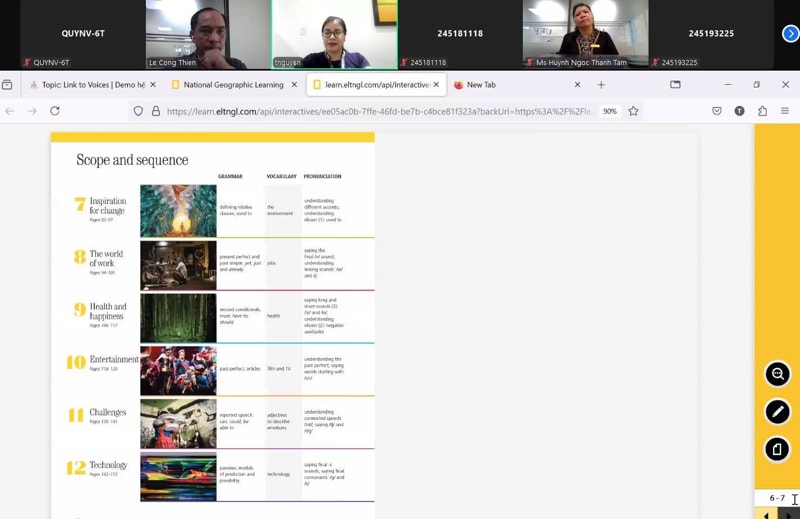The height and width of the screenshot is (519, 800).
Task: Click the zoom magnifier icon in yellow sidebar
Action: pyautogui.click(x=777, y=374)
